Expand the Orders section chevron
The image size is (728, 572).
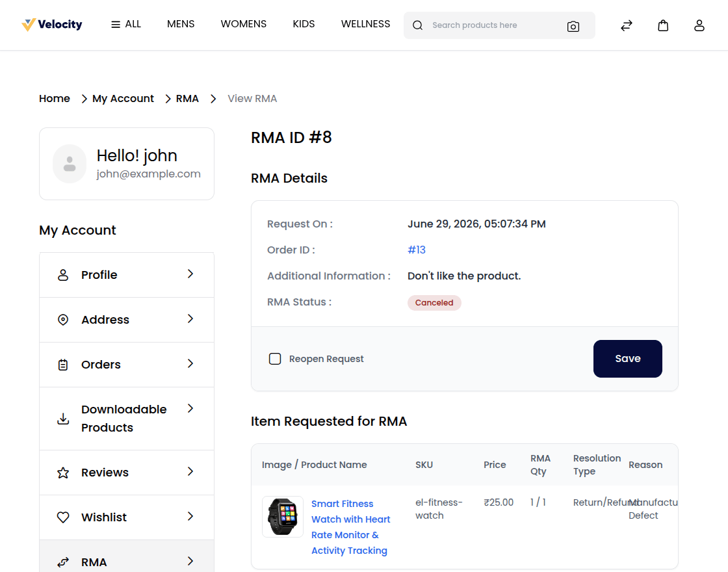coord(190,363)
